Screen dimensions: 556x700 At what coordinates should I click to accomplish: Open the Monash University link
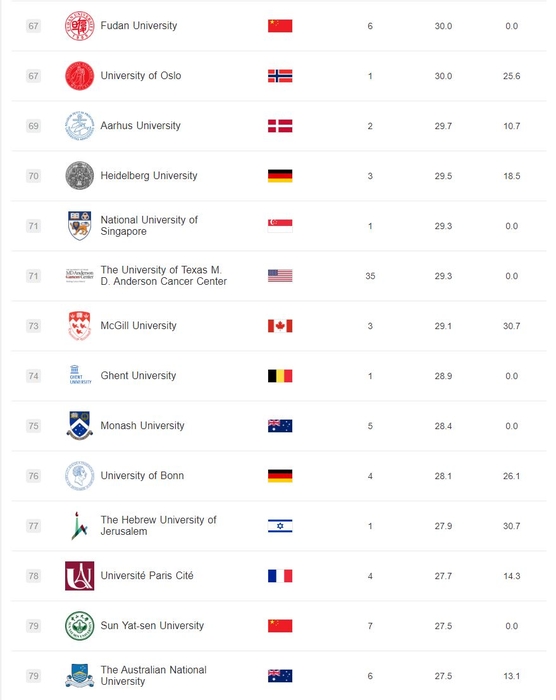pyautogui.click(x=142, y=425)
